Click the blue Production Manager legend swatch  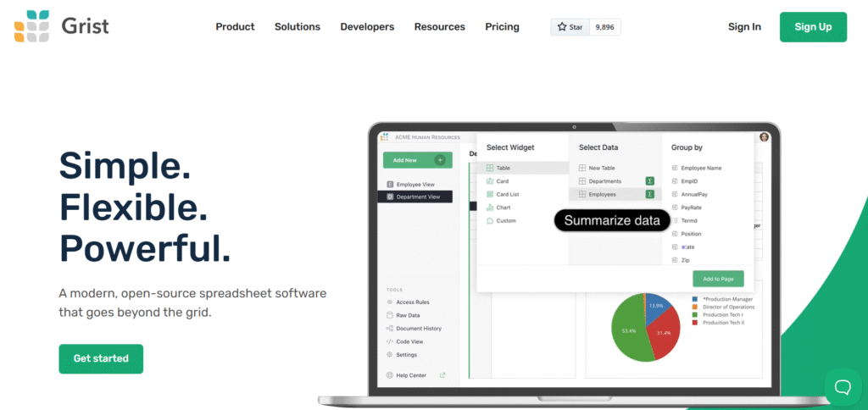point(695,299)
